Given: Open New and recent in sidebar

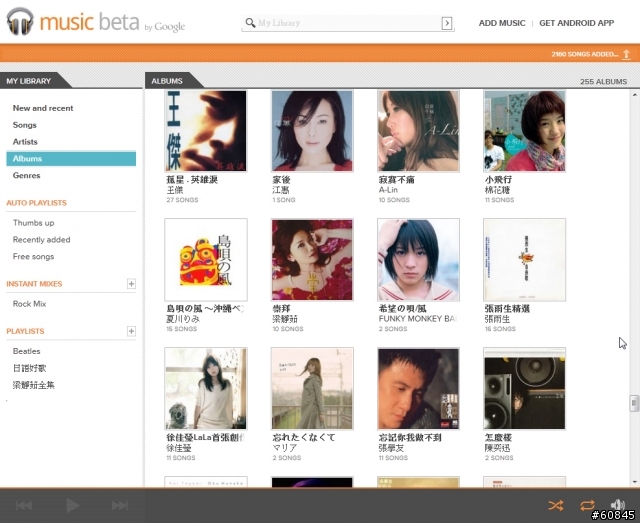Looking at the screenshot, I should tap(43, 108).
